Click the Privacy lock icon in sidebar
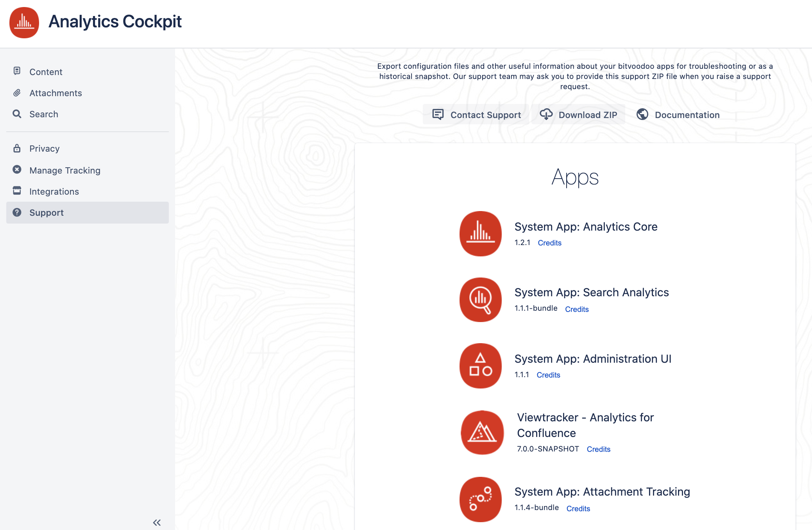812x530 pixels. (17, 149)
